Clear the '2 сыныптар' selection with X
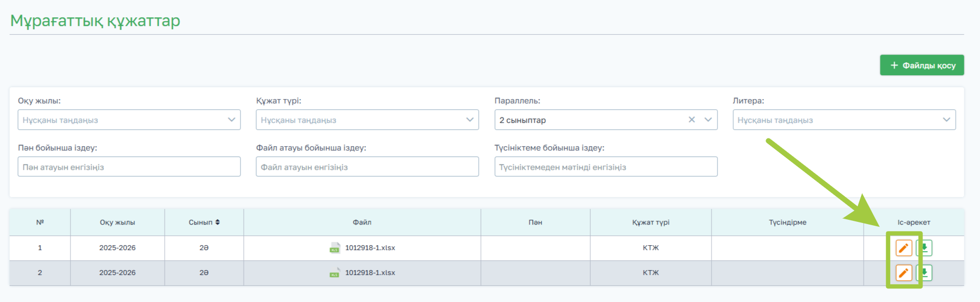 [x=691, y=120]
